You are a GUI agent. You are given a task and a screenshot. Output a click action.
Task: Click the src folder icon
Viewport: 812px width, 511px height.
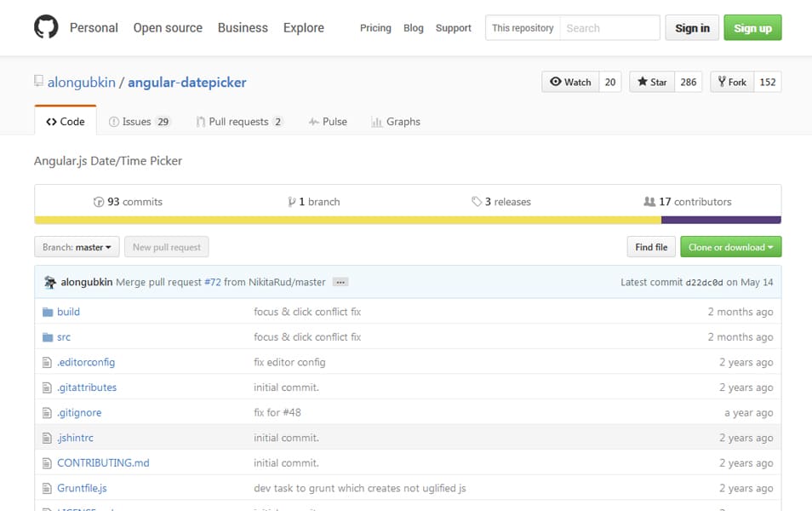[x=48, y=337]
